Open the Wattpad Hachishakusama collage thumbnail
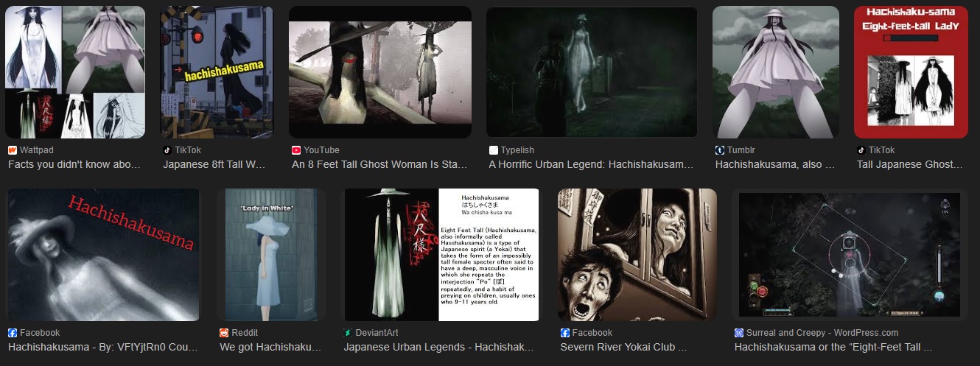Screen dimensions: 980x366 (x=75, y=72)
